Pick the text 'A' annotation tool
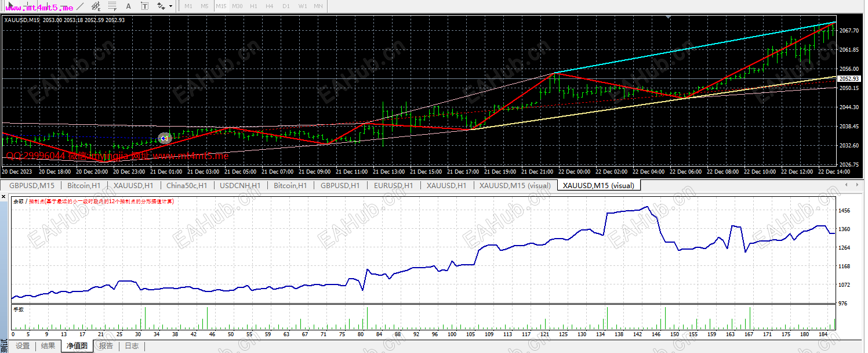Image resolution: width=868 pixels, height=353 pixels. (128, 6)
